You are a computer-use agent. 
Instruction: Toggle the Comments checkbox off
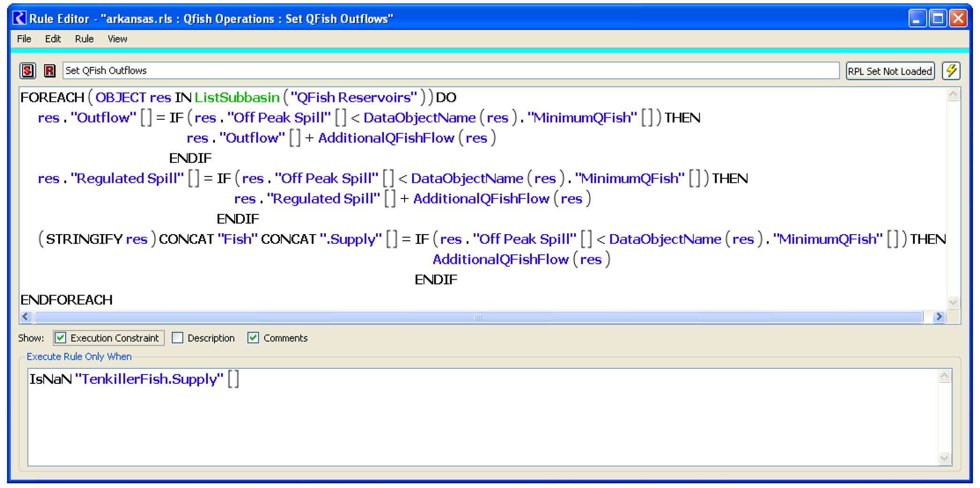pos(253,338)
